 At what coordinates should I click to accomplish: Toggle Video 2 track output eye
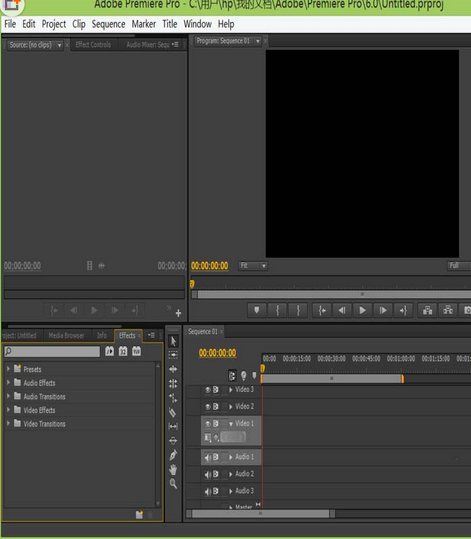tap(208, 407)
